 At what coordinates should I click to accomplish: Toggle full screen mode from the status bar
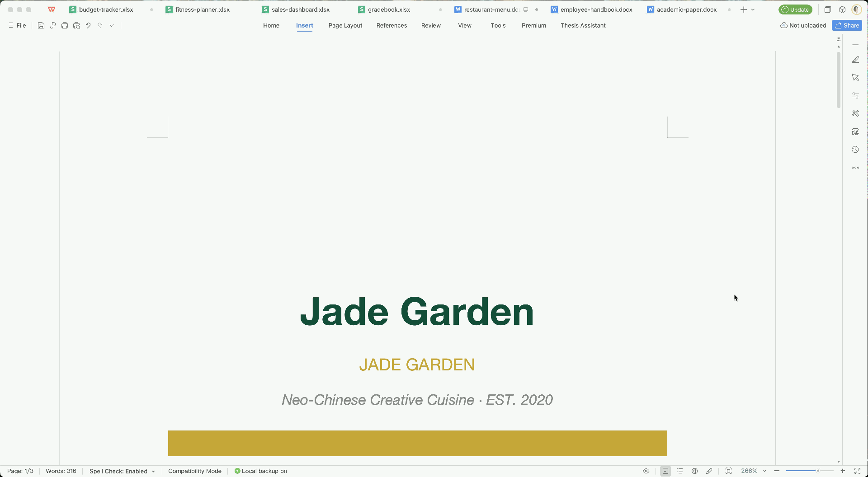pyautogui.click(x=859, y=471)
